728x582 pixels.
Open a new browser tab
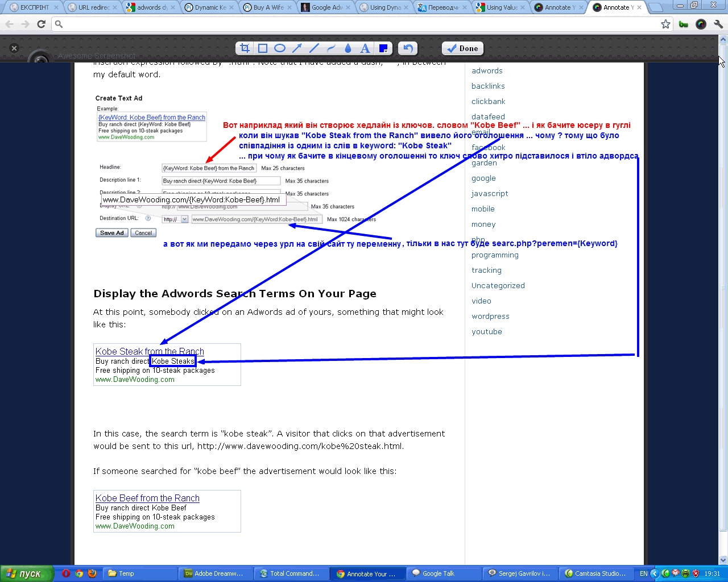655,7
